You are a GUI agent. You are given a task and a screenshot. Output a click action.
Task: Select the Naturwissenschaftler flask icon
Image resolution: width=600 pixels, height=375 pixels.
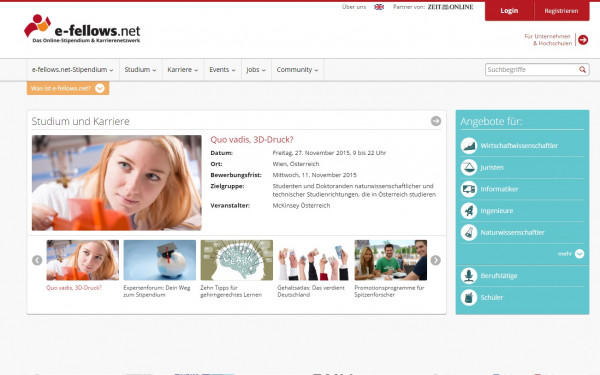pos(469,232)
